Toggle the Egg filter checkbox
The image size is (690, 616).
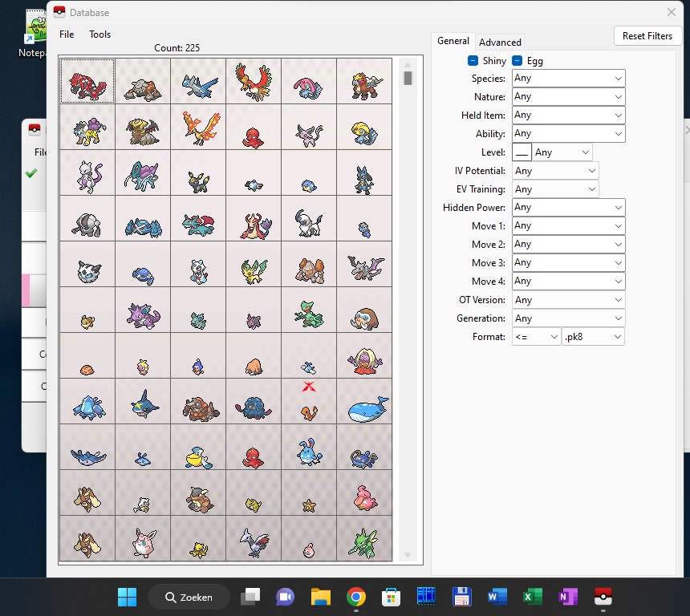tap(517, 61)
